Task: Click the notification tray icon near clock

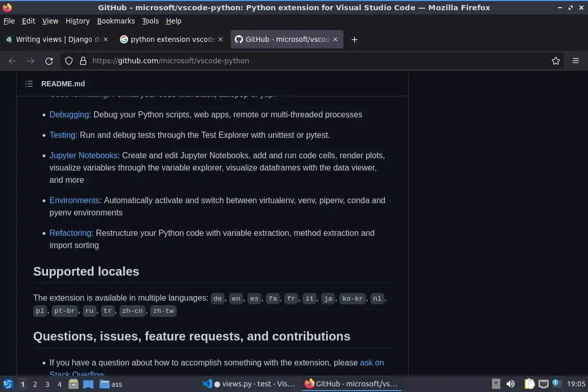Action: pyautogui.click(x=556, y=383)
